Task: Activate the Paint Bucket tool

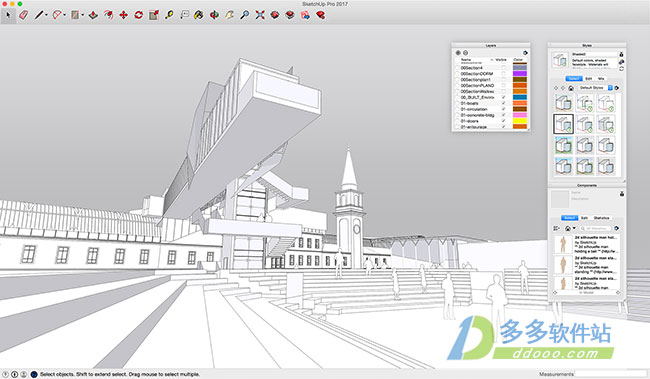Action: pos(199,15)
